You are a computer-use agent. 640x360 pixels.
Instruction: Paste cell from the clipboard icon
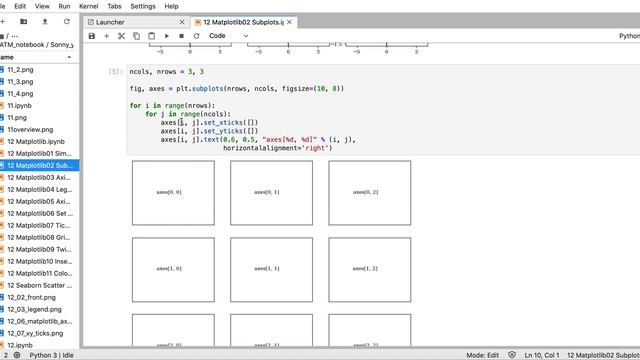[151, 36]
